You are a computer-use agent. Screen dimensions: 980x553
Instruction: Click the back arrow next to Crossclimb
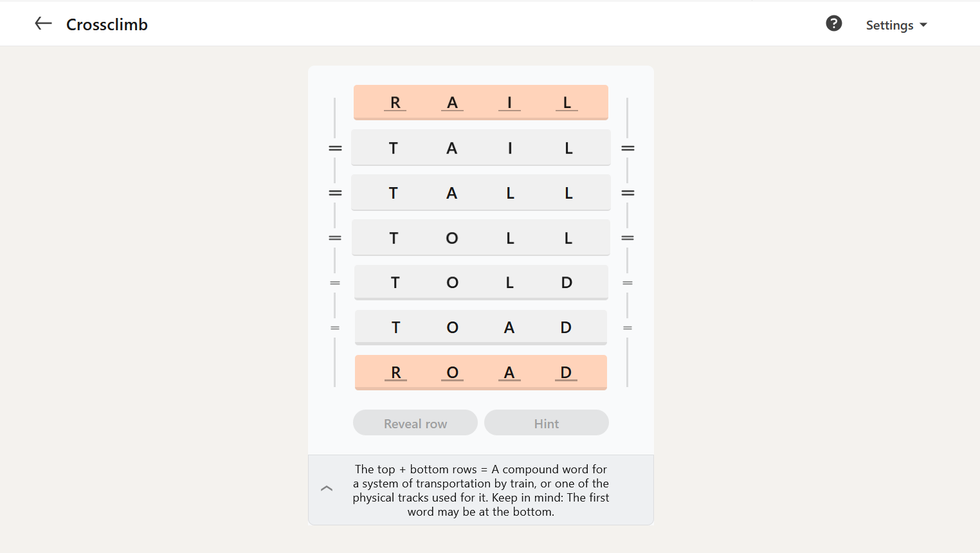[43, 24]
